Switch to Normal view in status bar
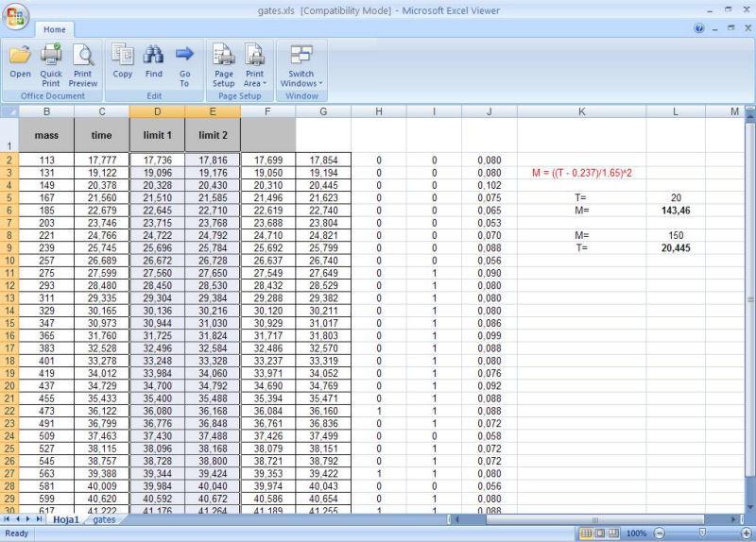This screenshot has width=756, height=542. tap(586, 534)
